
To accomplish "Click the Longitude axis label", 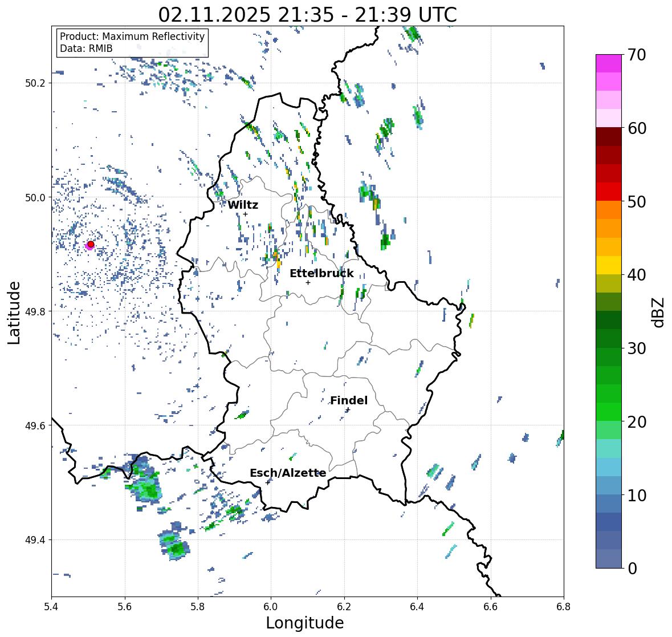I will (x=305, y=623).
